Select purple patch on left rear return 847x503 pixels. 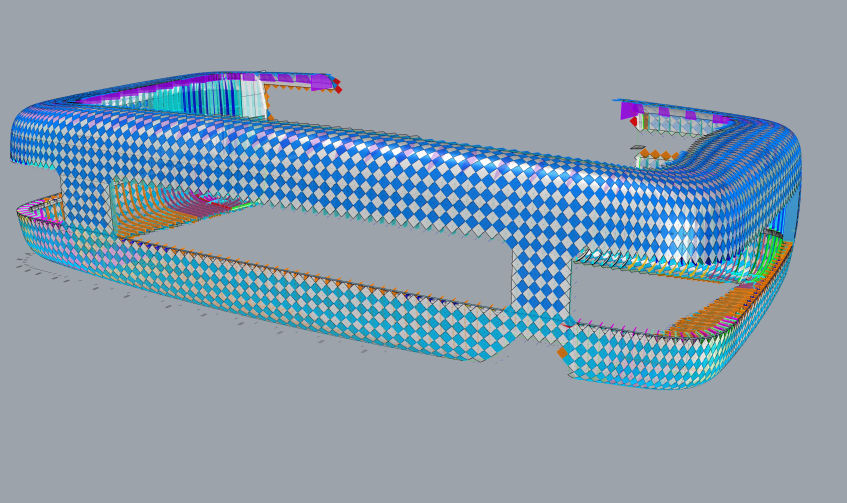coord(320,82)
